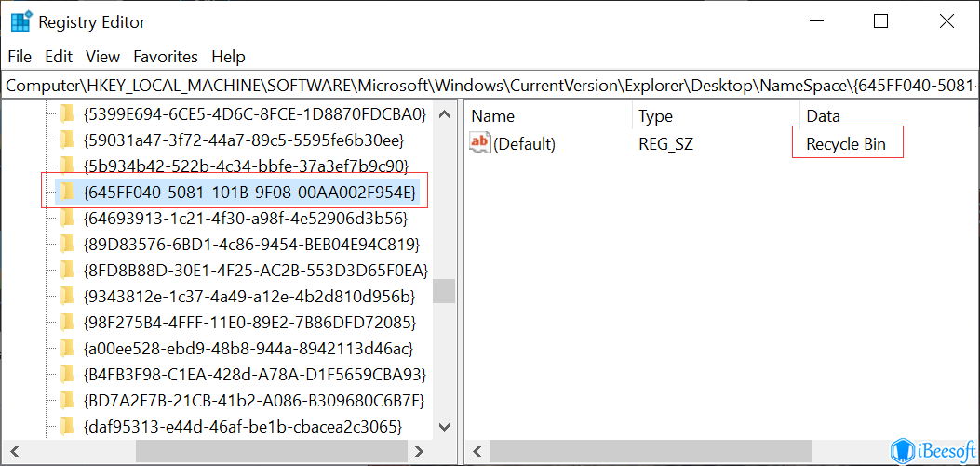Maximize the Registry Editor window
Image resolution: width=980 pixels, height=466 pixels.
coord(880,22)
